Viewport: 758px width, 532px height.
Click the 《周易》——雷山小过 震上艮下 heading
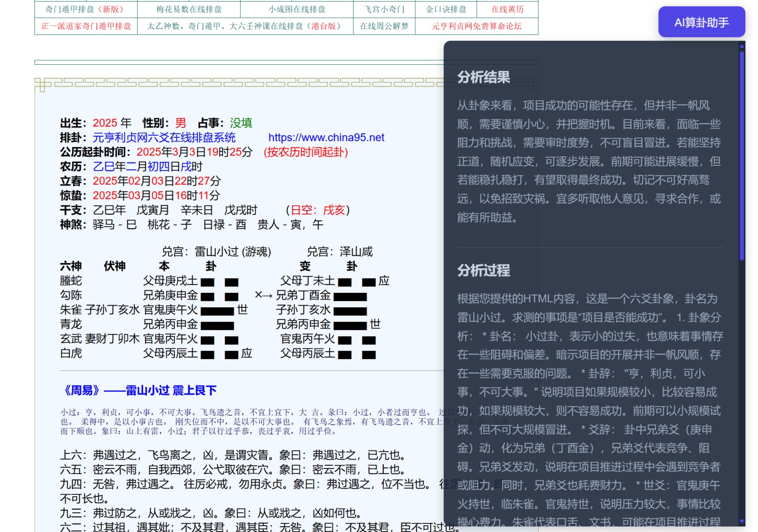(x=138, y=390)
